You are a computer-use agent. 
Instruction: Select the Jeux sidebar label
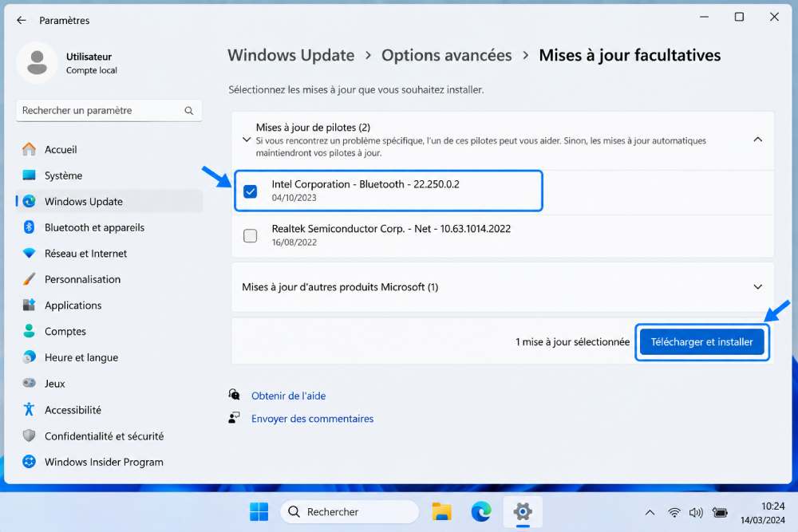(x=55, y=384)
